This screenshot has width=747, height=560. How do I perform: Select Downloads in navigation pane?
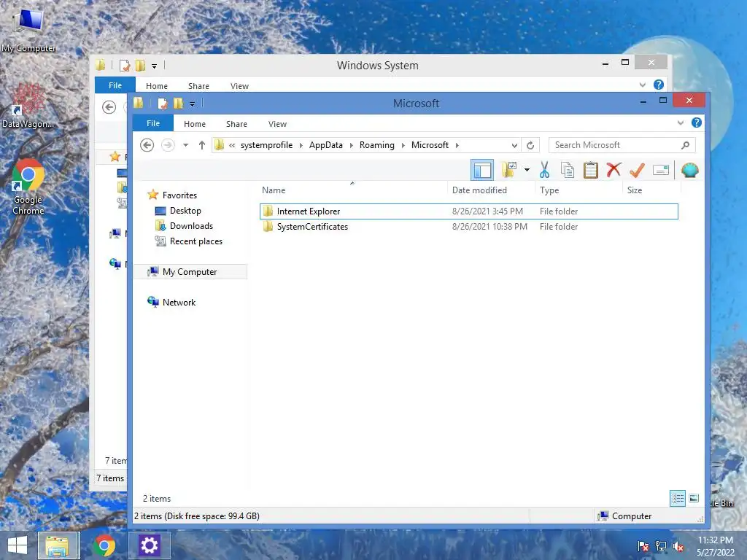point(191,226)
